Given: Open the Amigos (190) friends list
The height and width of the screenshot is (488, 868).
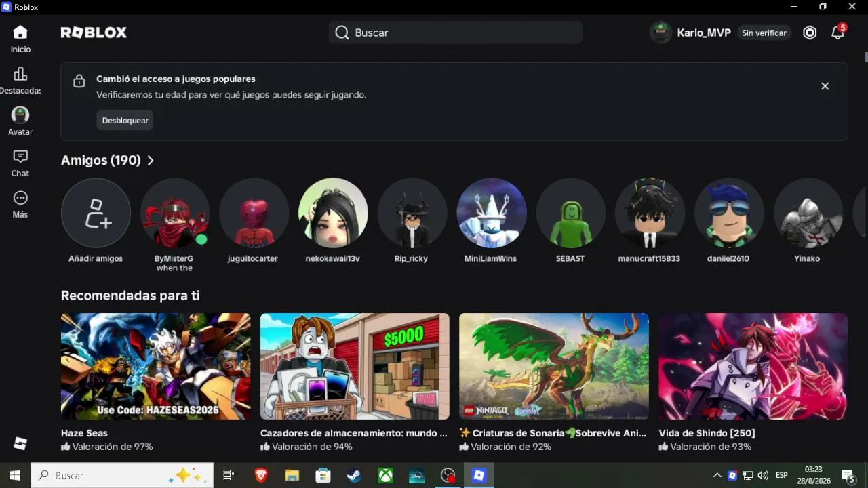Looking at the screenshot, I should coord(101,160).
